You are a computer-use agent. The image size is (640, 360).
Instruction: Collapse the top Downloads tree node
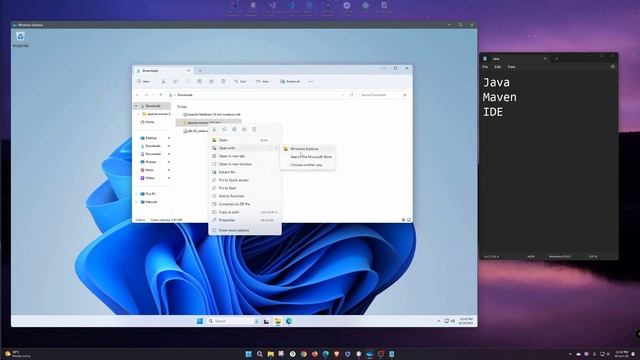pyautogui.click(x=136, y=106)
